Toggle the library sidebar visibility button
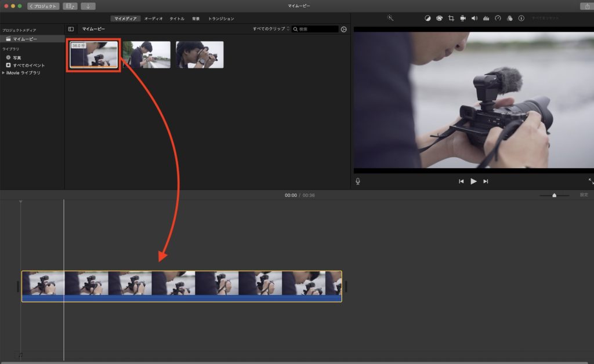The width and height of the screenshot is (594, 364). pos(71,29)
